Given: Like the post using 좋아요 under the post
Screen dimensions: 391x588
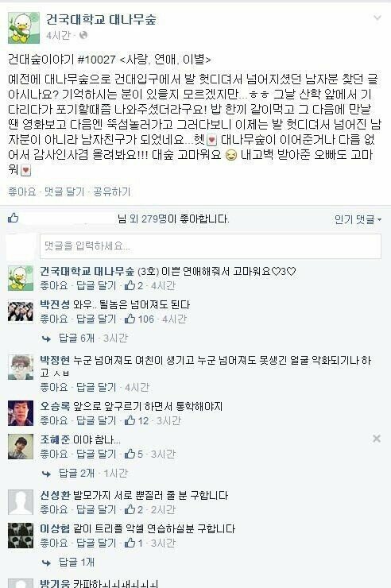Looking at the screenshot, I should 21,192.
